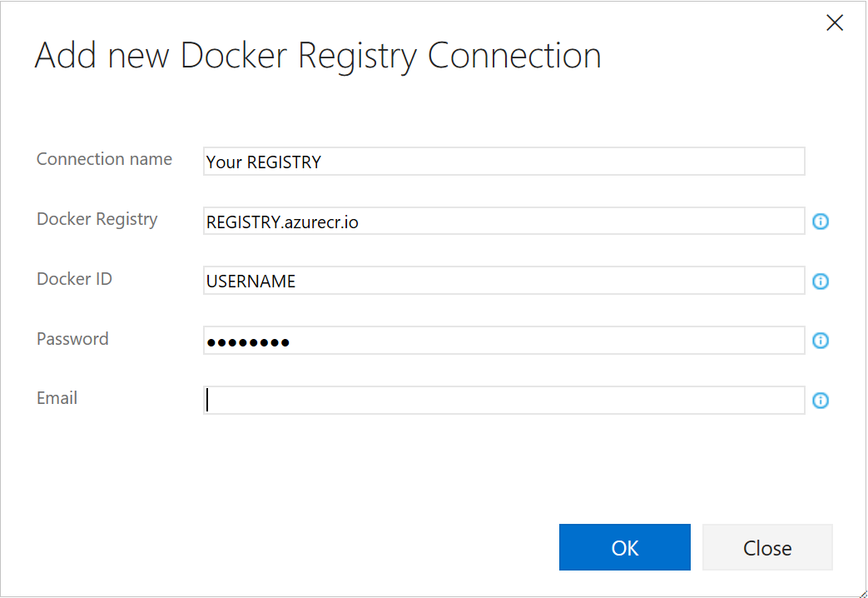Image resolution: width=868 pixels, height=598 pixels.
Task: Focus the Connection name input field
Action: (503, 162)
